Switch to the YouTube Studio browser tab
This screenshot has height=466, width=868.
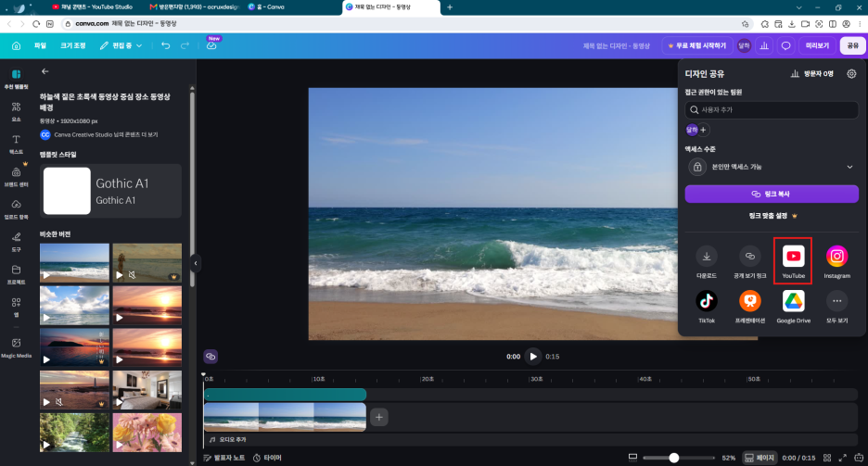pyautogui.click(x=93, y=7)
